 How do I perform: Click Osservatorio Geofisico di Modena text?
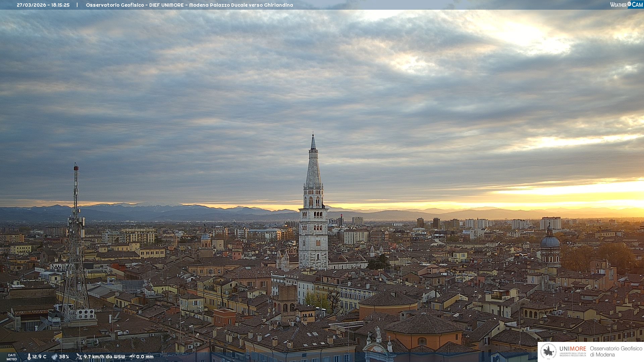616,351
